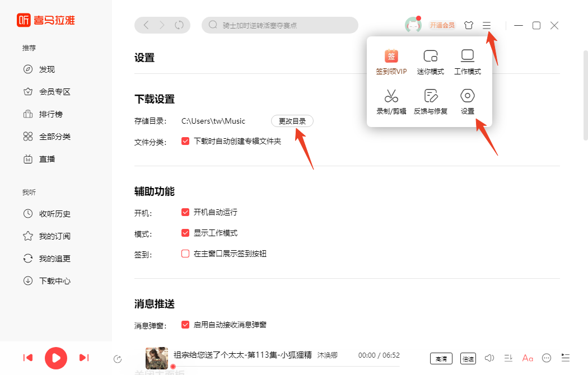The height and width of the screenshot is (375, 588).
Task: Click the playback progress bar
Action: point(287,366)
